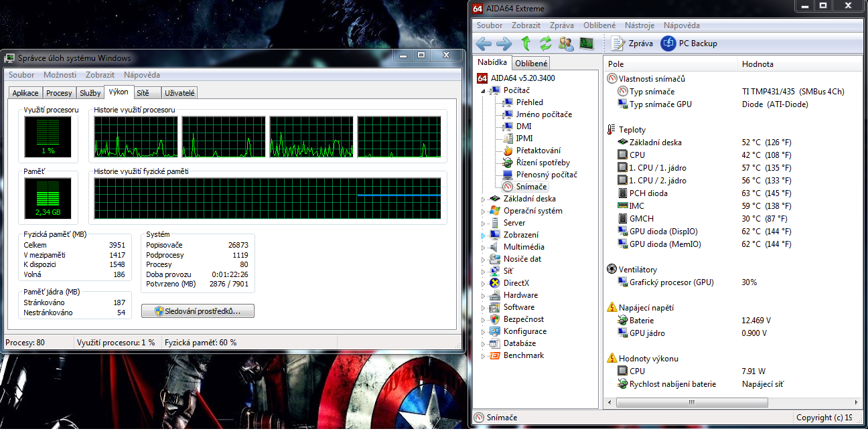Switch to the Oblíbené tab in AIDA64
Image resolution: width=868 pixels, height=431 pixels.
click(531, 64)
